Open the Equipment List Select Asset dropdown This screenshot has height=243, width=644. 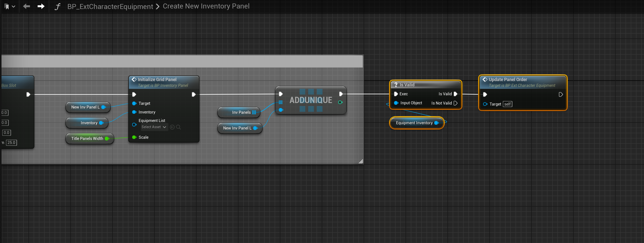154,127
